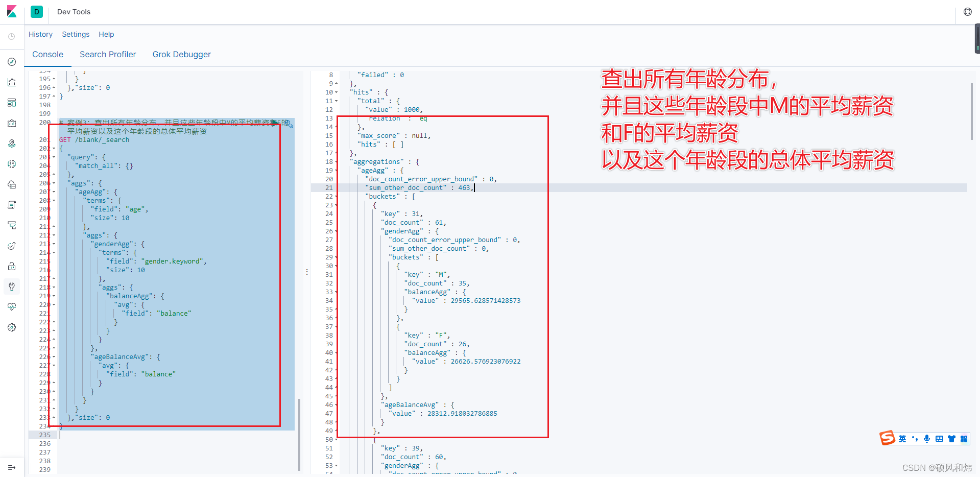Open the Help menu item

106,34
